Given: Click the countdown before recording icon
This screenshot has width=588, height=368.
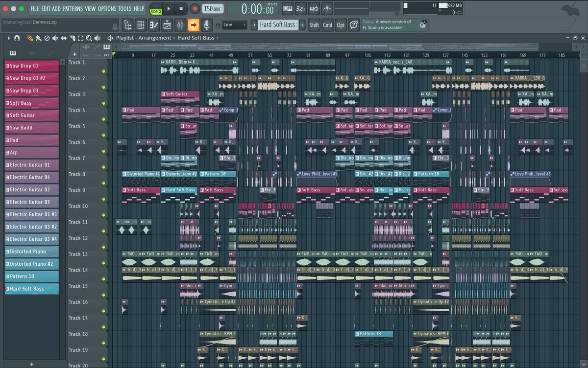Looking at the screenshot, I should (x=301, y=9).
